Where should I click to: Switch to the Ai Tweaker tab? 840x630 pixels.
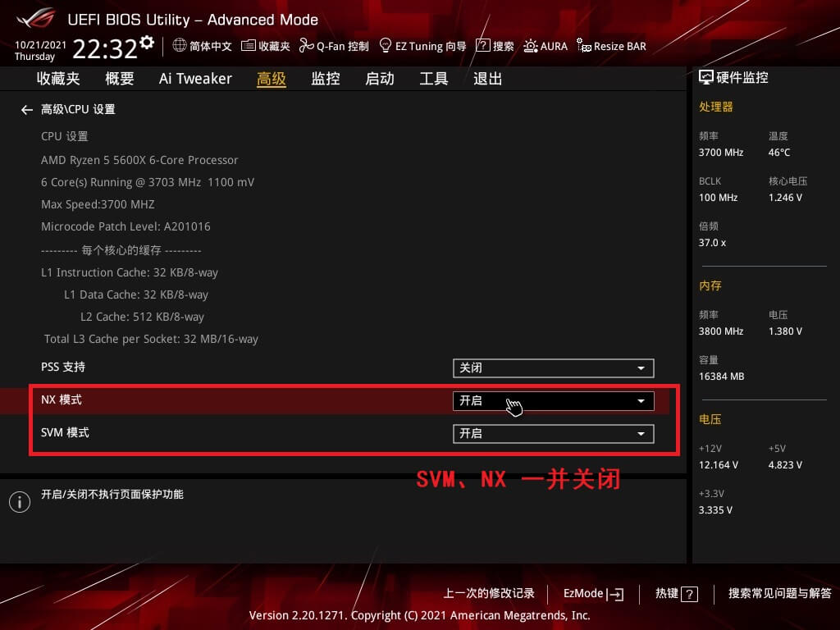195,79
